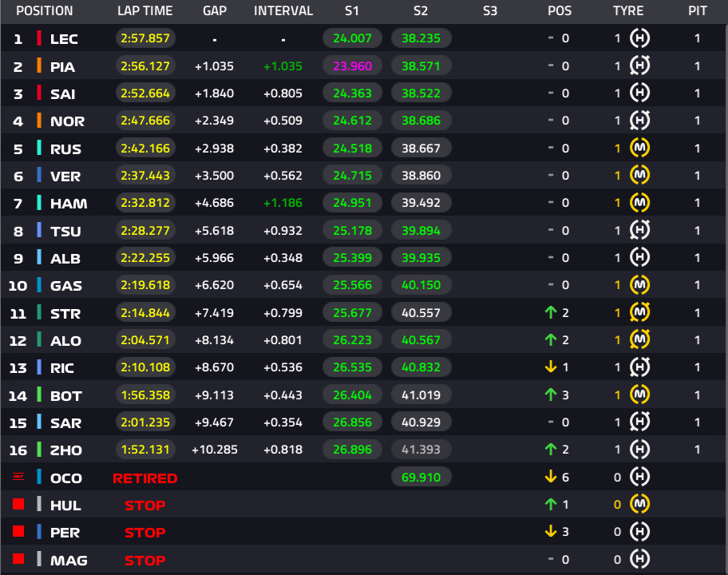Click the S2 column header
The image size is (728, 575).
tap(421, 10)
